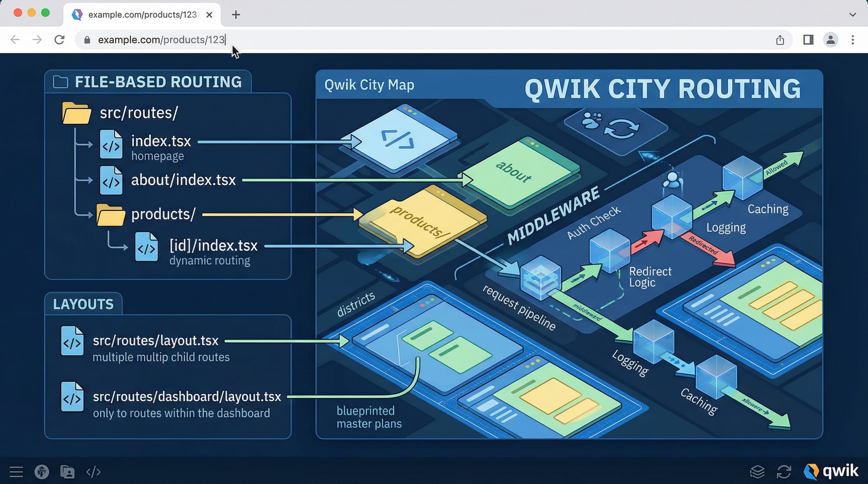Click the code brackets icon in bottom bar
This screenshot has width=868, height=484.
93,471
